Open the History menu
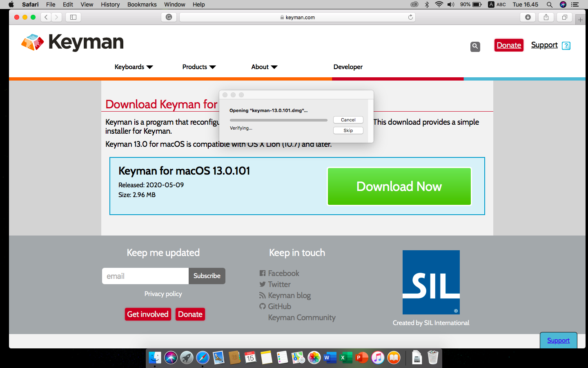The image size is (588, 368). [x=110, y=4]
